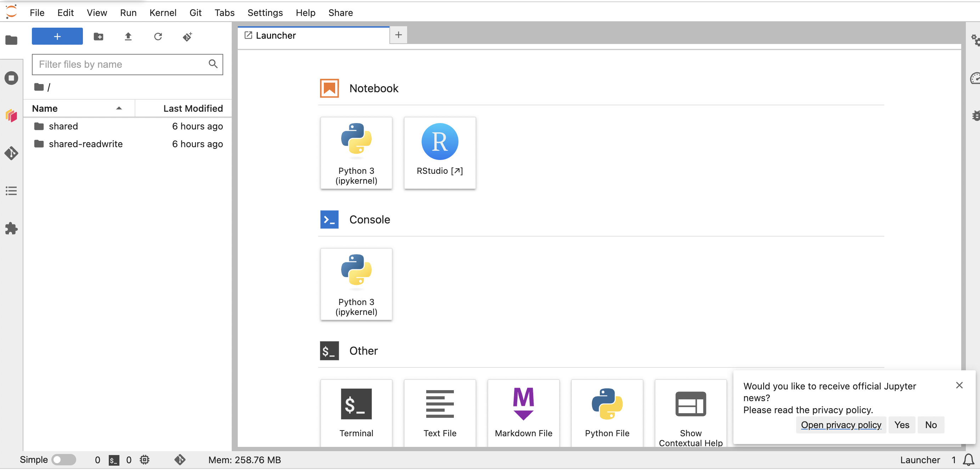This screenshot has width=980, height=471.
Task: Click the Git status bar icon
Action: [180, 460]
